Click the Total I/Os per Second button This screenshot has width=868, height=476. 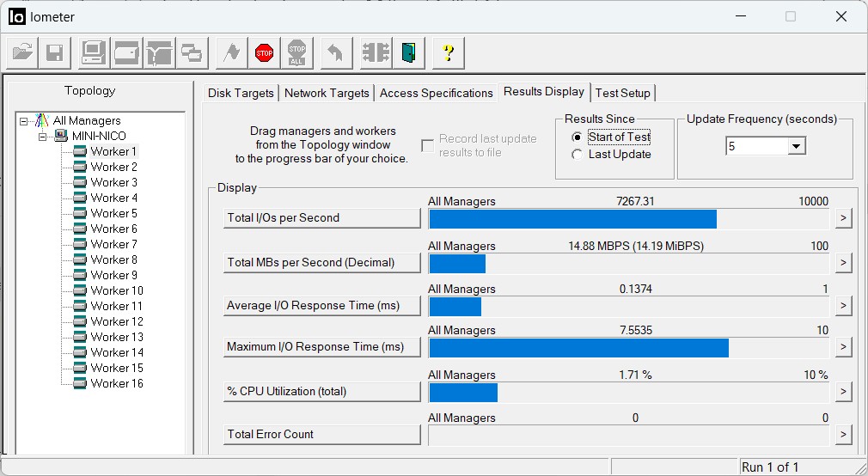(321, 218)
